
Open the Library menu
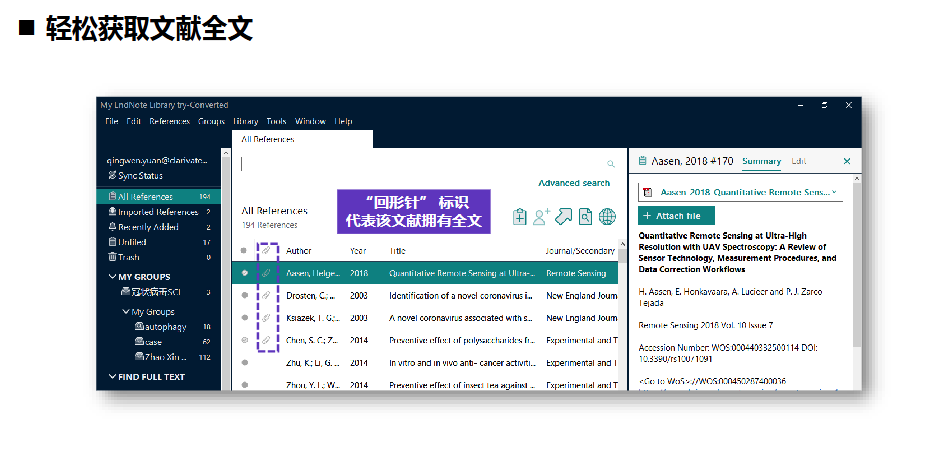[246, 121]
